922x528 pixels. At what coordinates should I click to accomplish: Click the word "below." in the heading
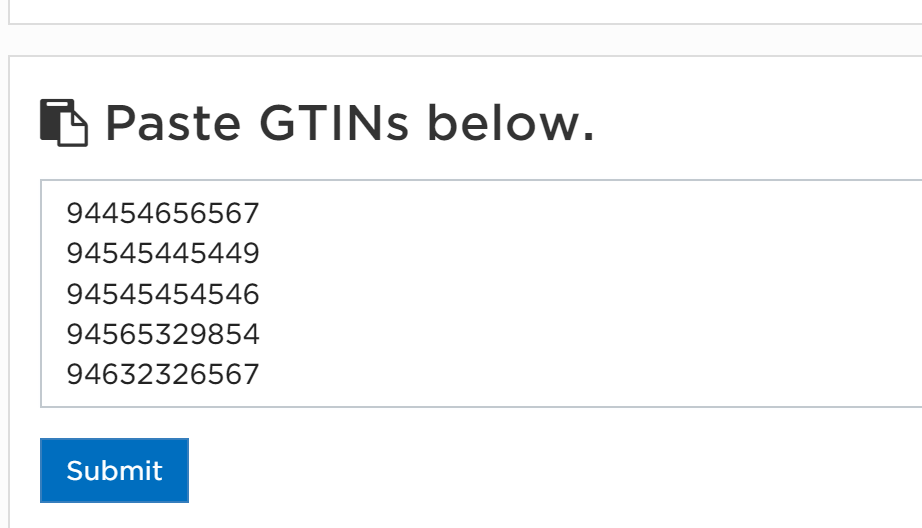[510, 123]
